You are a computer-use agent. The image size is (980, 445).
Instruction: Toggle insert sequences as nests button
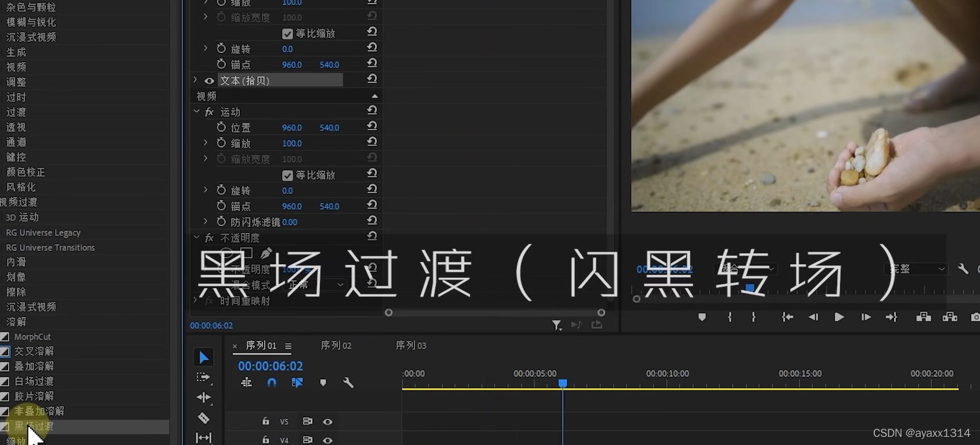247,382
